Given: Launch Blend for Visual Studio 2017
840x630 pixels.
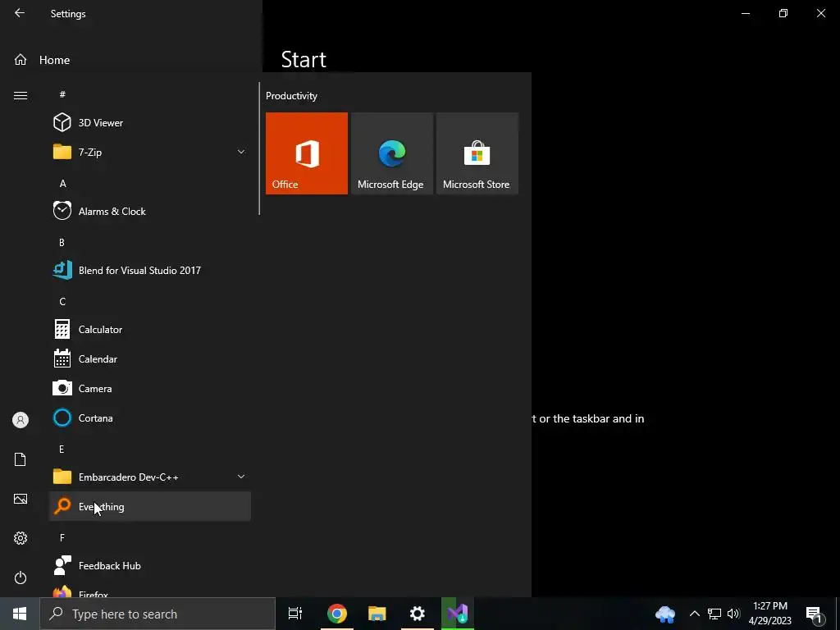Looking at the screenshot, I should pyautogui.click(x=150, y=270).
